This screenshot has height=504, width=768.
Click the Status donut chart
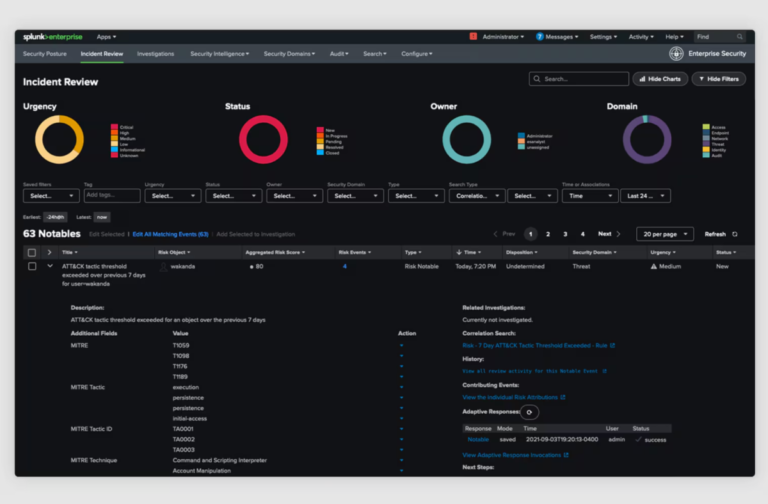point(263,140)
